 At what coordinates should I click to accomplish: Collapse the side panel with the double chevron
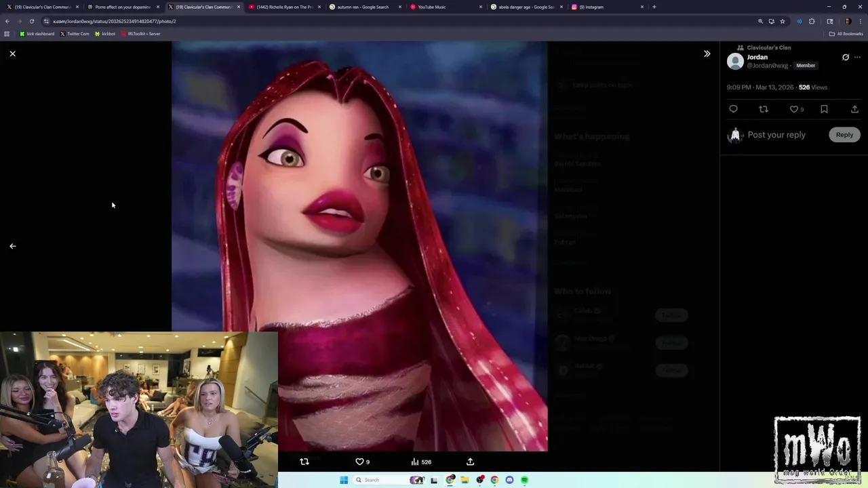[x=707, y=54]
